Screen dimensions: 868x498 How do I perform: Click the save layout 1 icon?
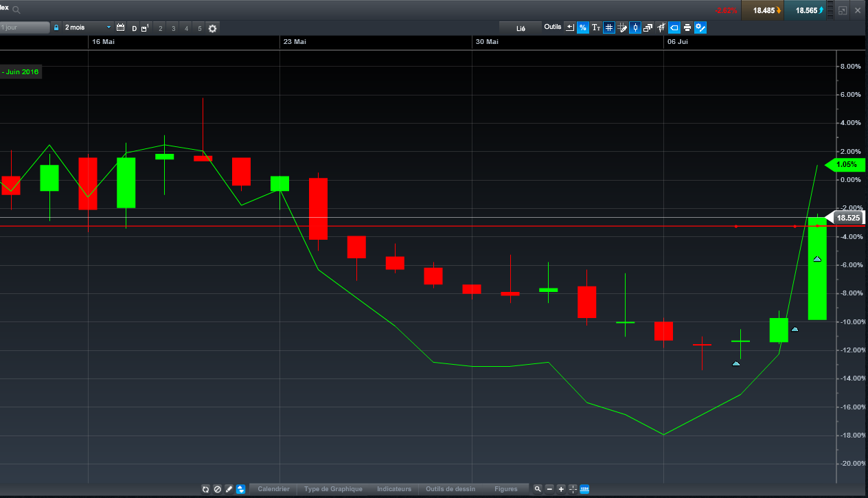coord(145,28)
